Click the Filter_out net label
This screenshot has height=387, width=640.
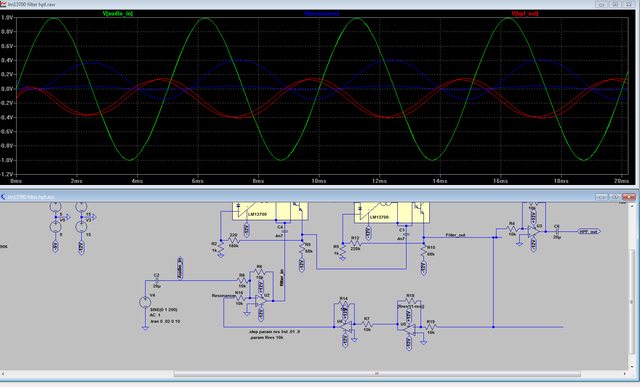[456, 235]
